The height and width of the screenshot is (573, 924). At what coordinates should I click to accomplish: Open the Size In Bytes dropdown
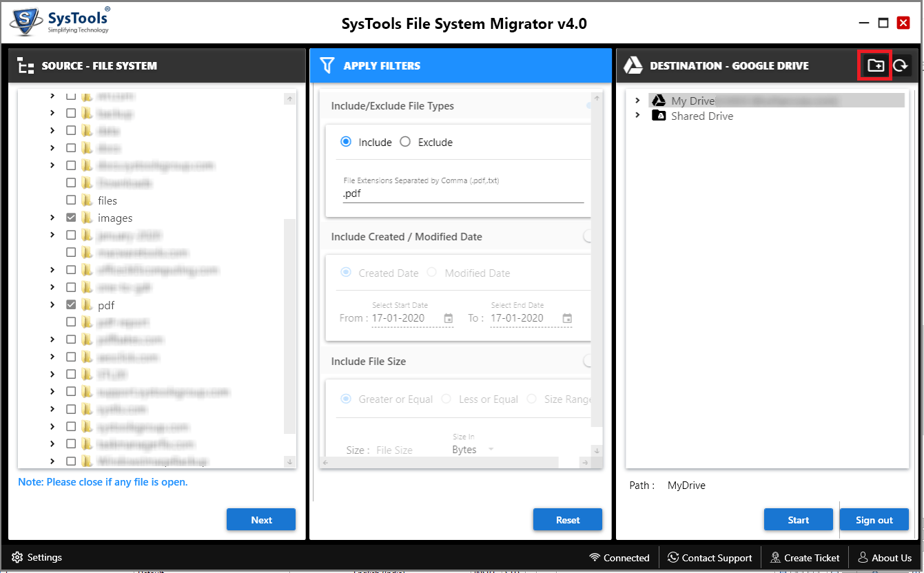[x=473, y=449]
